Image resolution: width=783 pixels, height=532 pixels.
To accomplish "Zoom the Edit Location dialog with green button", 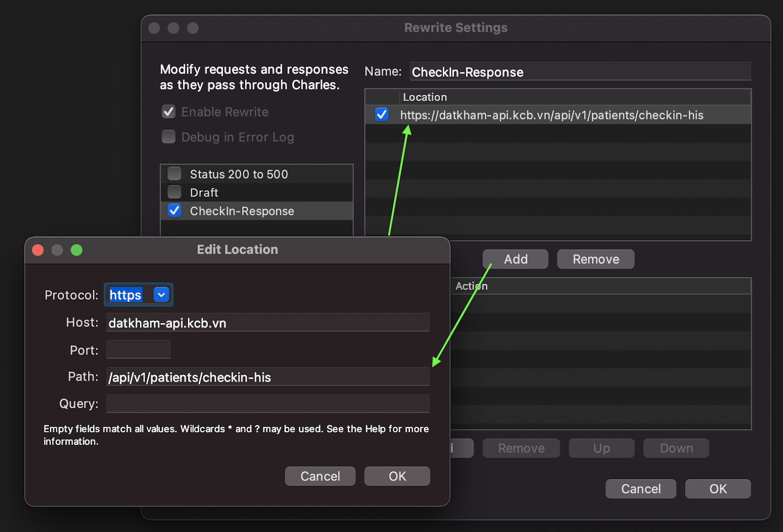I will coord(76,250).
